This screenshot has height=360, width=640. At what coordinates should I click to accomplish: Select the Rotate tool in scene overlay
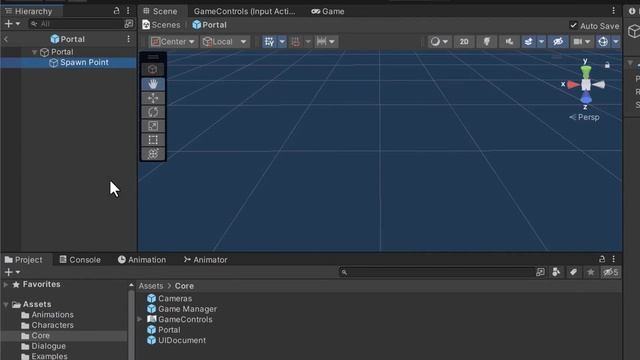pos(153,112)
